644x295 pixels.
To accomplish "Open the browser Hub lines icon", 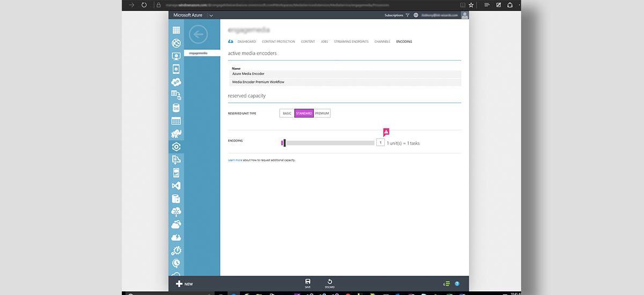I will 487,5.
